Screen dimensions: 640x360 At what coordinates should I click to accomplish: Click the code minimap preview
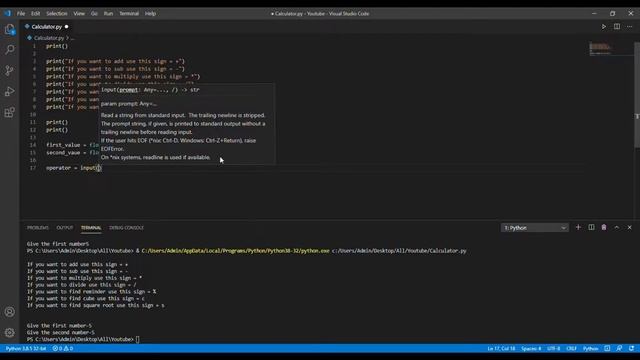600,49
